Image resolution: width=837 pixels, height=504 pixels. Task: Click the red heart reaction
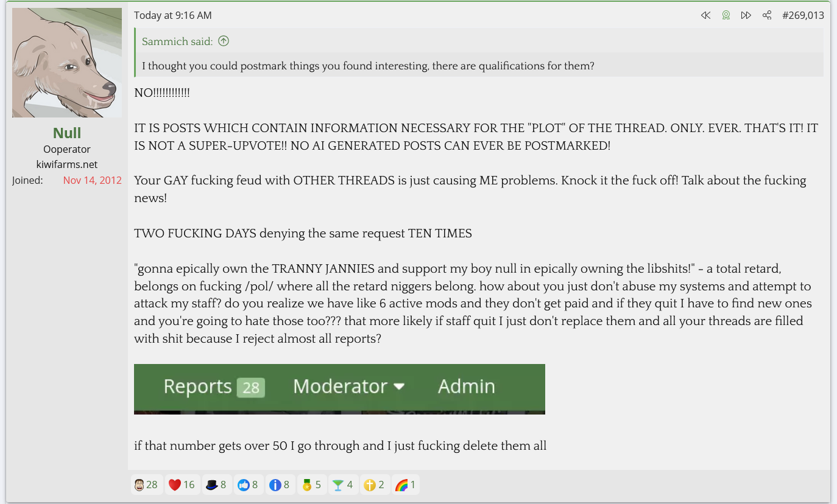pos(182,485)
